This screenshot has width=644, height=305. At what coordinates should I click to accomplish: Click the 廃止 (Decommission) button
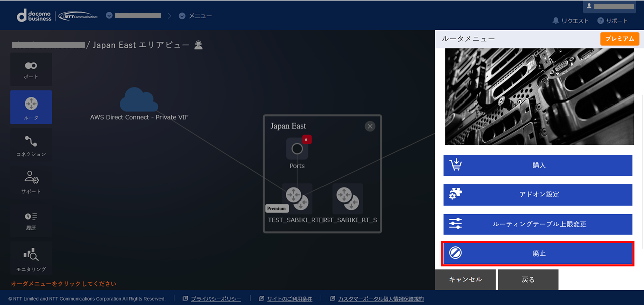(538, 254)
